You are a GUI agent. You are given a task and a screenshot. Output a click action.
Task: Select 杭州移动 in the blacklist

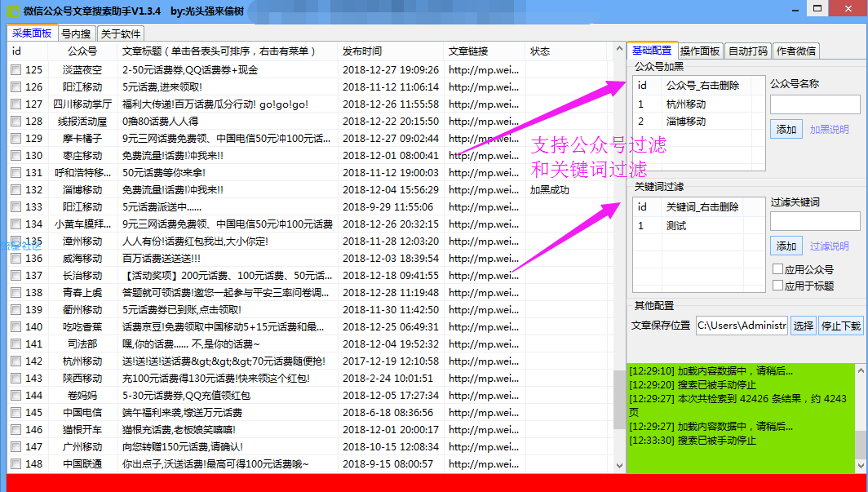686,104
